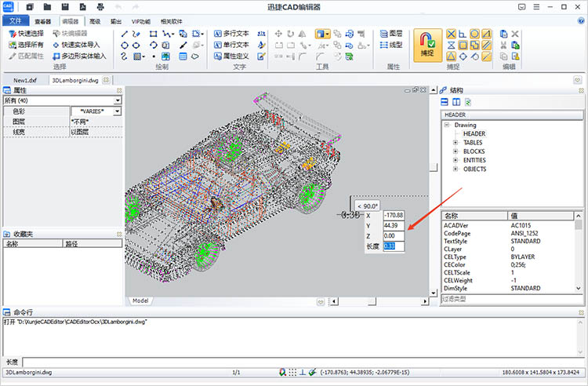Click the command line 长度 input box
This screenshot has width=588, height=386.
point(303,362)
